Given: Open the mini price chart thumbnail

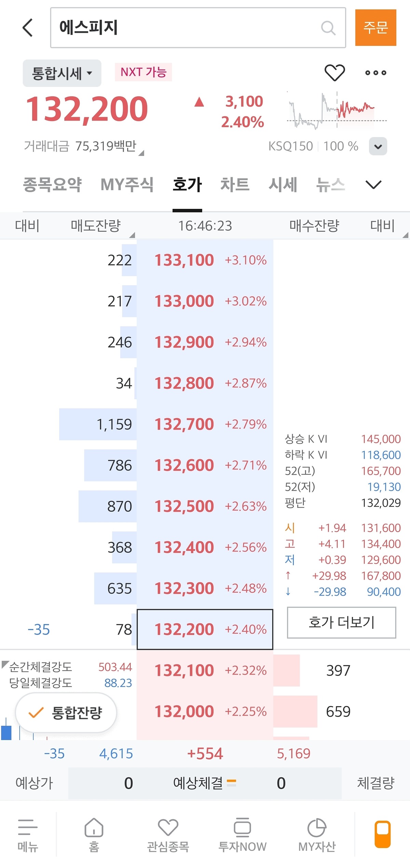Looking at the screenshot, I should (337, 110).
